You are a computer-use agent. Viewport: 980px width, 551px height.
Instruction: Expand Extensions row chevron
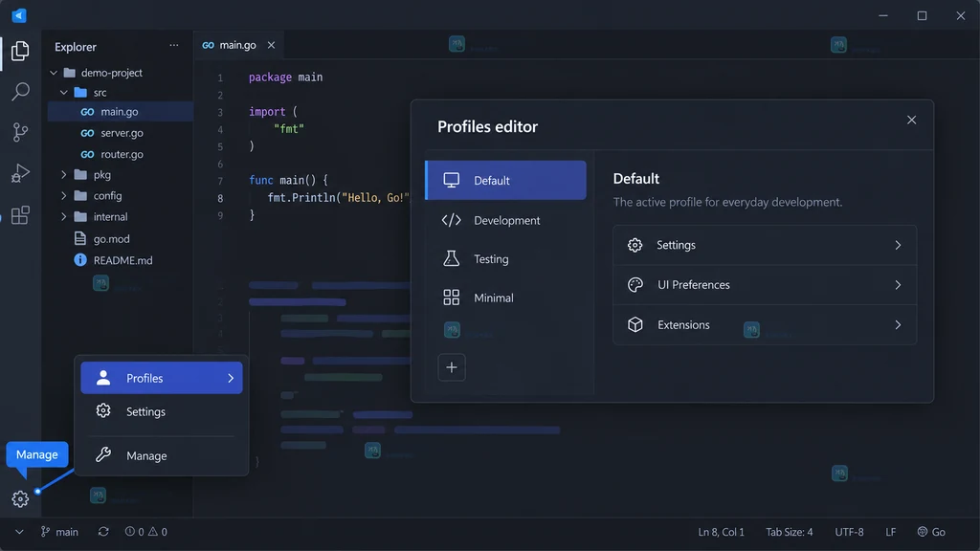(898, 325)
